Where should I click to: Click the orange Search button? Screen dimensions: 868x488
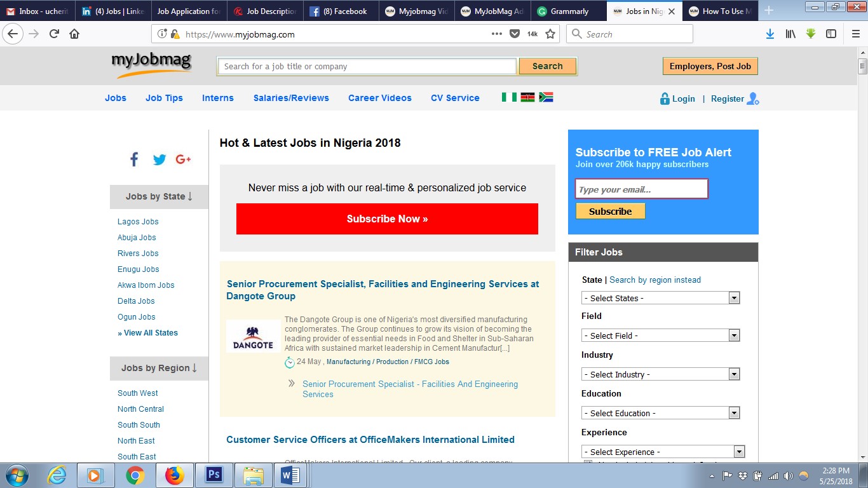(548, 66)
